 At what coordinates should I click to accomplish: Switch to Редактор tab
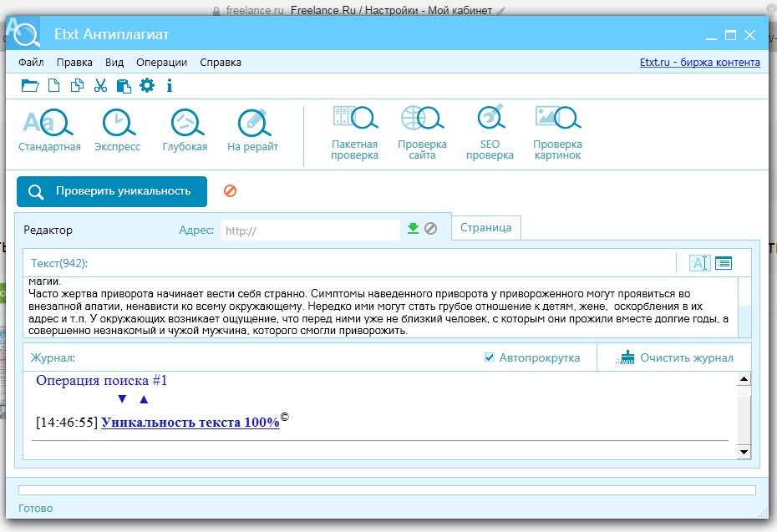click(48, 230)
